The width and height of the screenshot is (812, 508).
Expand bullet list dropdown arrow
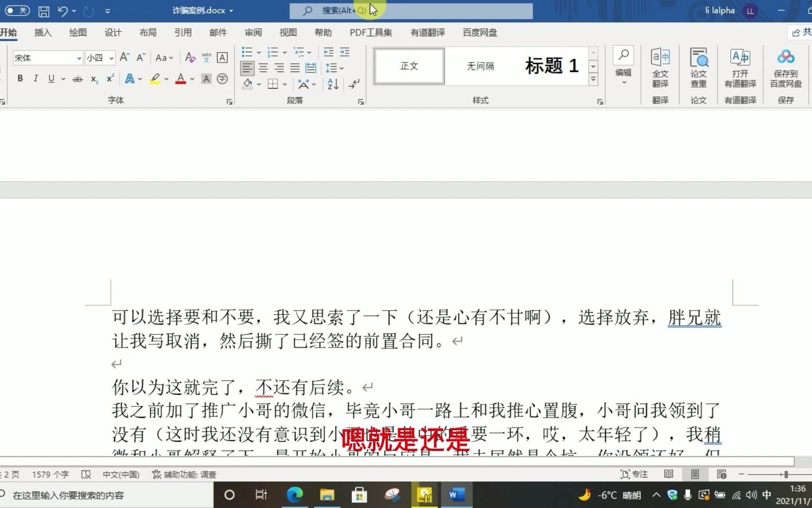(x=258, y=52)
